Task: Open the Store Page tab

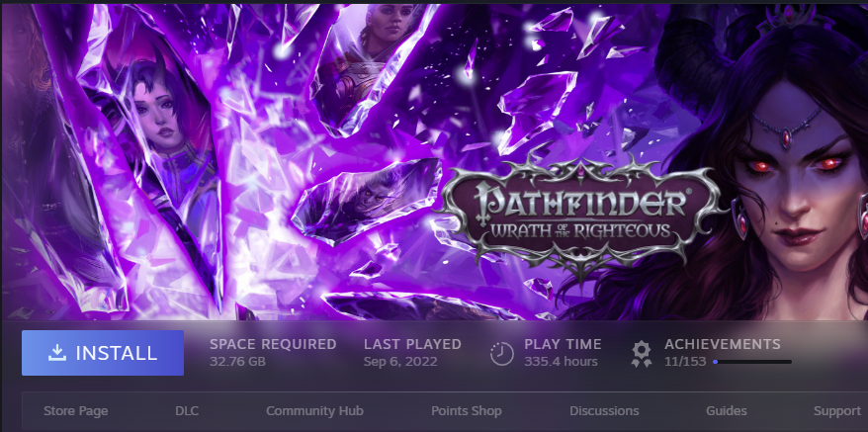Action: click(76, 411)
